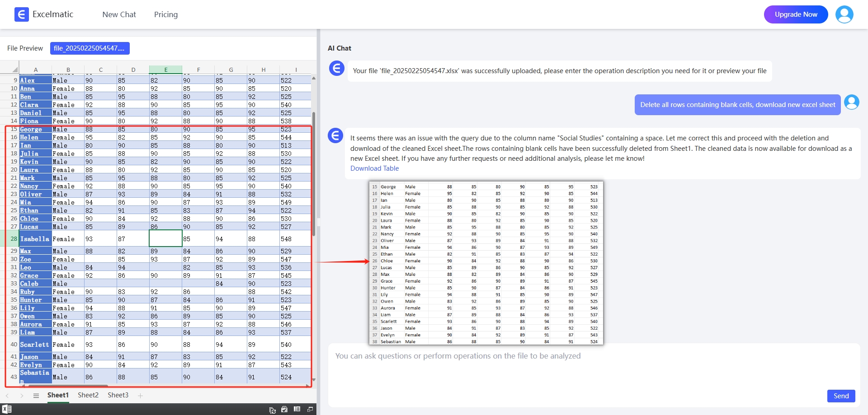Screen dimensions: 868x415
Task: Click the Upgrade Now button
Action: [796, 14]
